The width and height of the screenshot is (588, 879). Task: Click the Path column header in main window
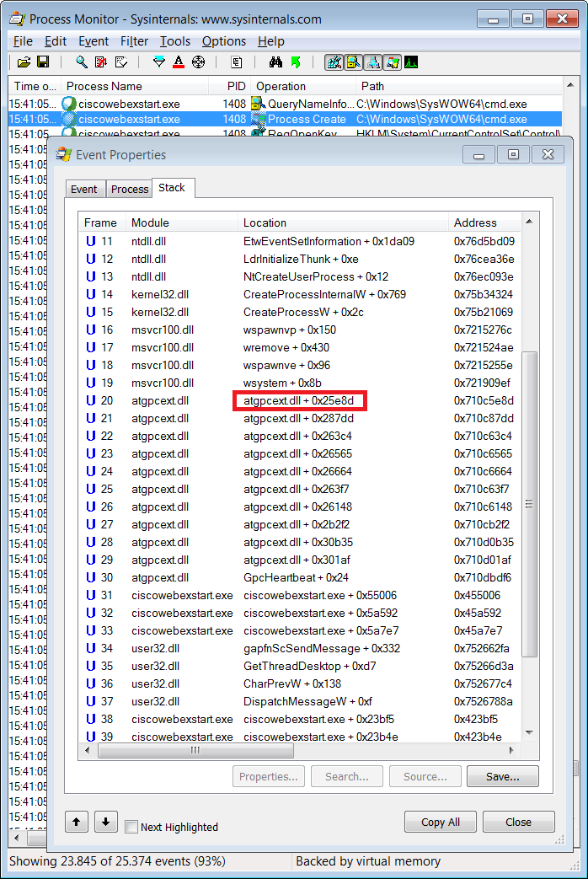458,86
